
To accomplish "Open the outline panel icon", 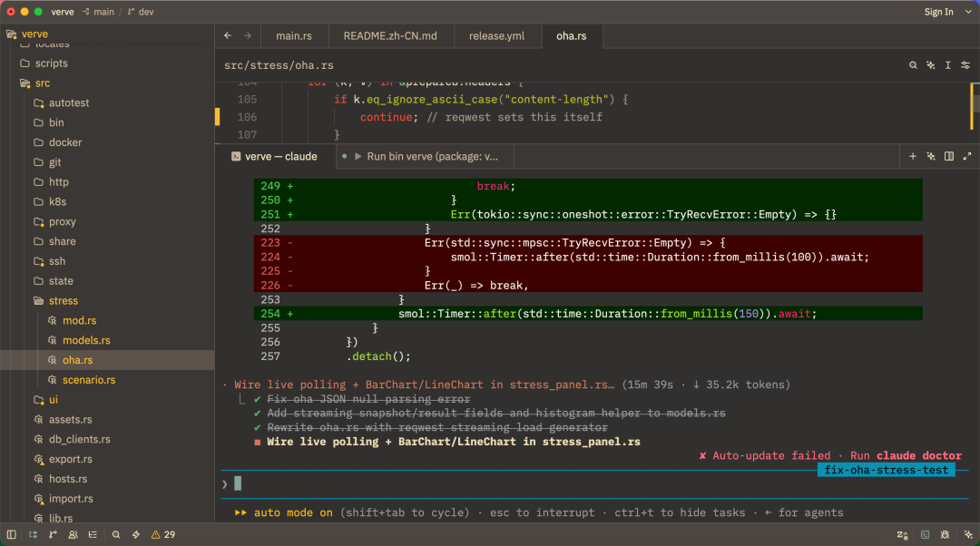I will (93, 535).
